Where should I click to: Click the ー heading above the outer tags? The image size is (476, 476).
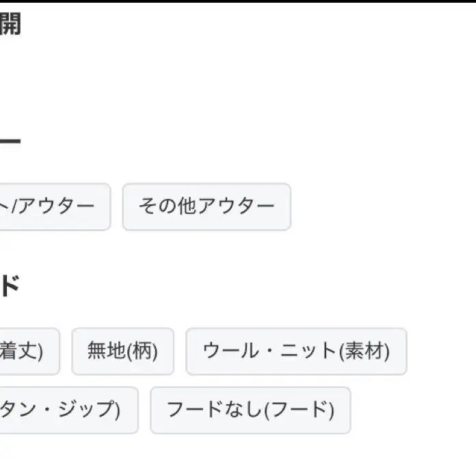tap(10, 142)
